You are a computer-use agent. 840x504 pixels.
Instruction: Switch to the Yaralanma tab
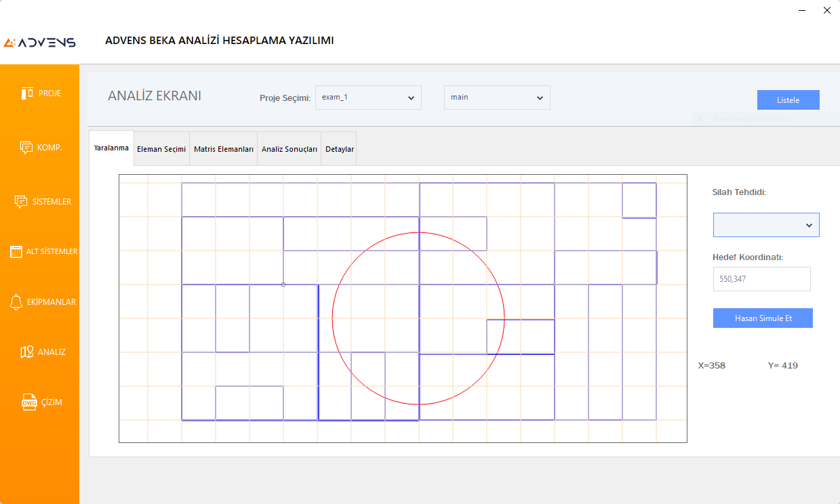(x=111, y=148)
